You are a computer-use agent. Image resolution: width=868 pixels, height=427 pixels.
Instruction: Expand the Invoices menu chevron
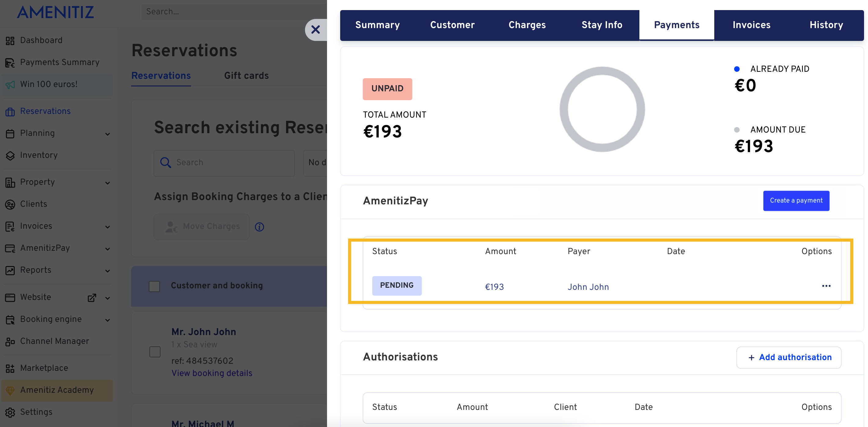108,227
